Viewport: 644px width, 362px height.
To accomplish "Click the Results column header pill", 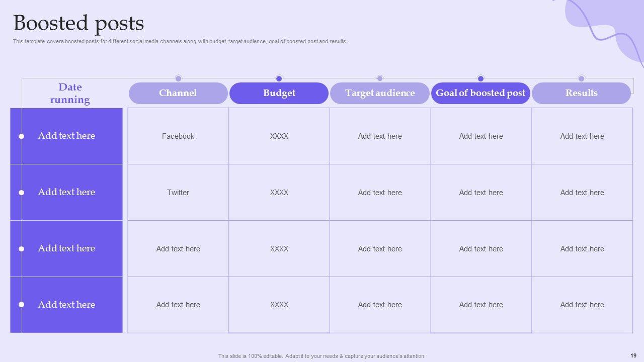I will 581,93.
